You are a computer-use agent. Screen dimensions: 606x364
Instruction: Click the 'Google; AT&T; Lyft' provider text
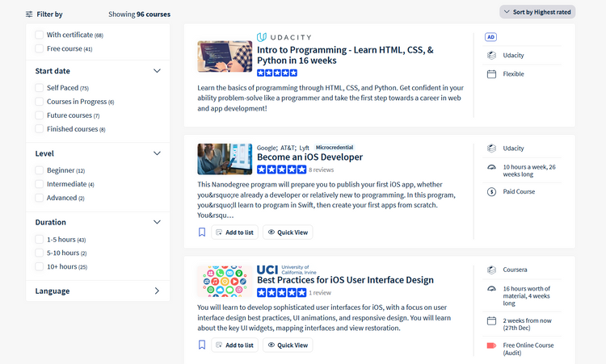(283, 148)
